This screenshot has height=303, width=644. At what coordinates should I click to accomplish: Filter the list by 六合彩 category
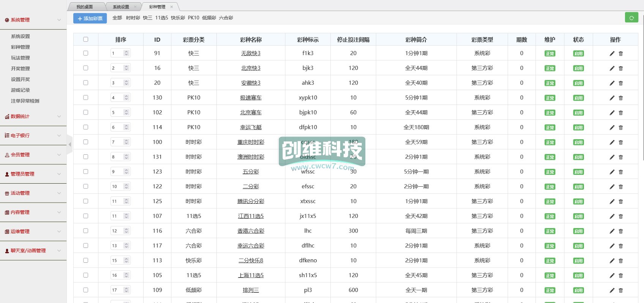click(226, 18)
